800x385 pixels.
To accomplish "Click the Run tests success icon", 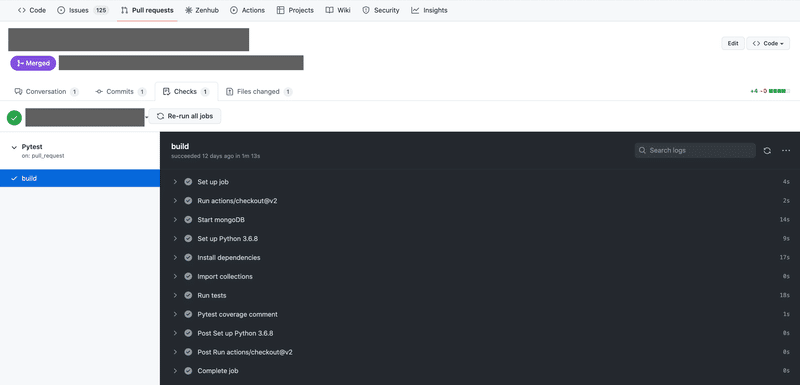I will point(188,295).
